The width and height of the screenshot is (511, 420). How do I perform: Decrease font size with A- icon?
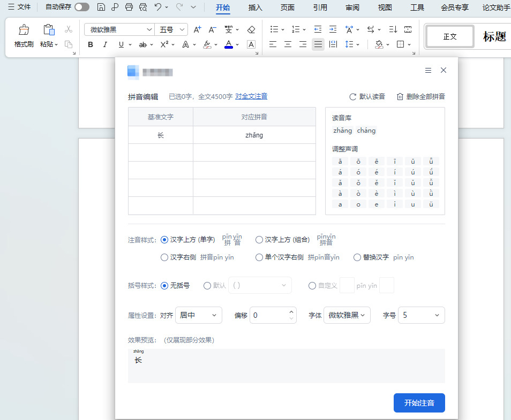pyautogui.click(x=212, y=29)
